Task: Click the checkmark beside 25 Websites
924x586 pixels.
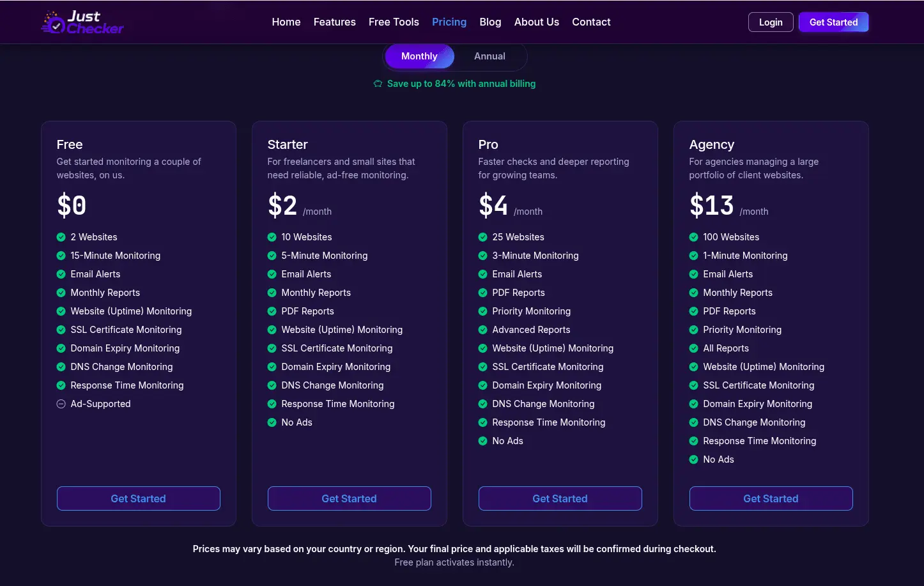Action: (483, 237)
